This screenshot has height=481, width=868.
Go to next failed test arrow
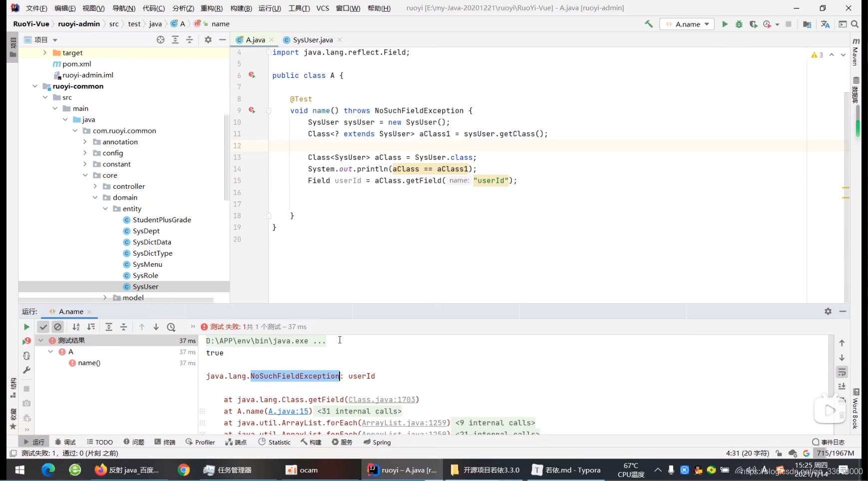click(156, 327)
